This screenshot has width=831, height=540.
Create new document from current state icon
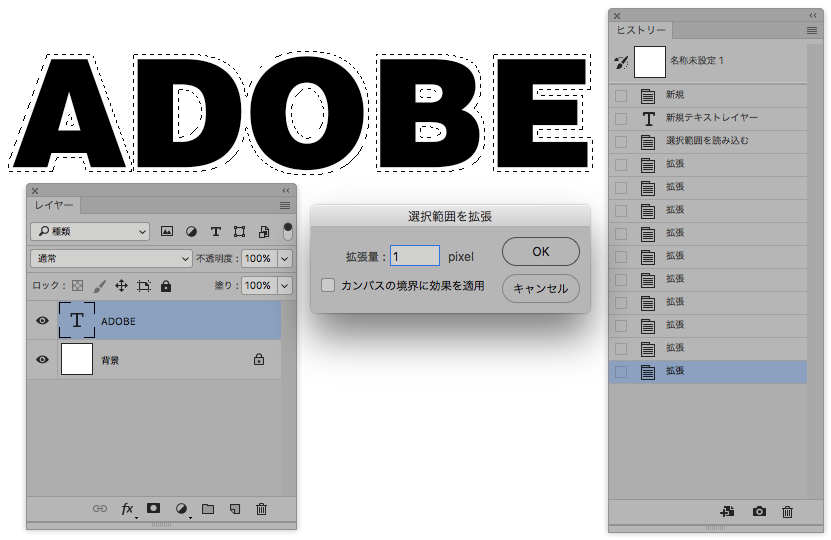[x=727, y=511]
